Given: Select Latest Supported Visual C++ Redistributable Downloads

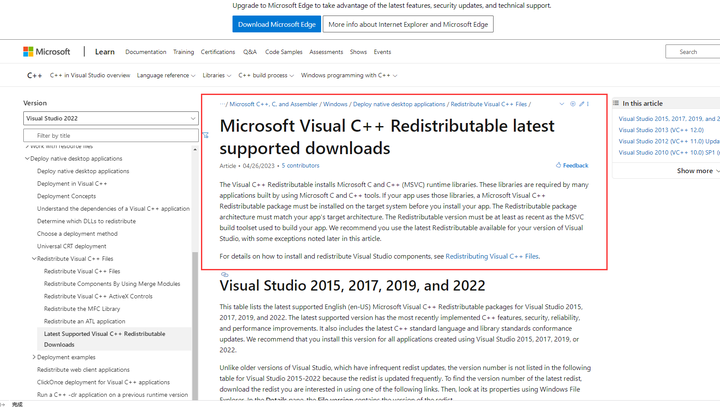Looking at the screenshot, I should click(114, 339).
